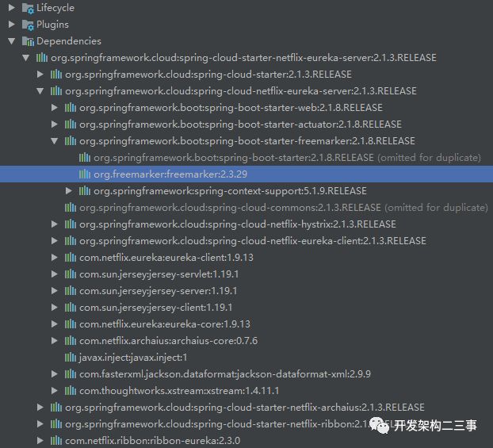Click library icon of jersey-client:1.19.1

71,308
